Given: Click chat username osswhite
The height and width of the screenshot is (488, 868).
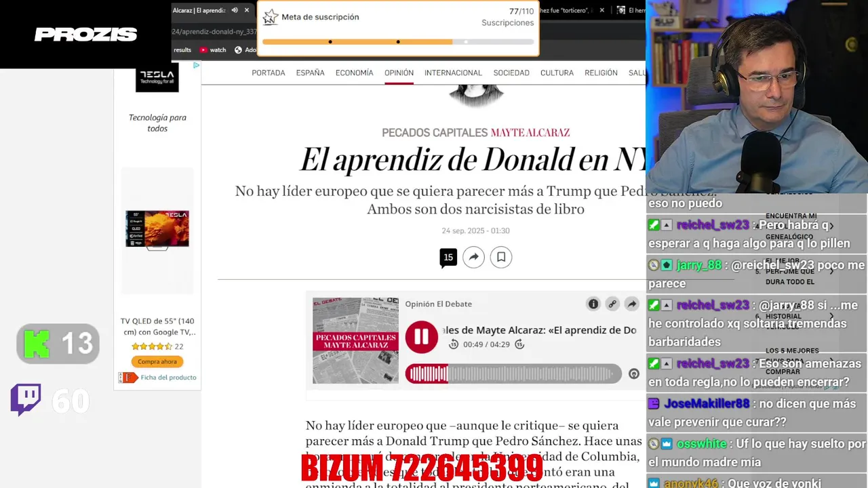Looking at the screenshot, I should 701,444.
